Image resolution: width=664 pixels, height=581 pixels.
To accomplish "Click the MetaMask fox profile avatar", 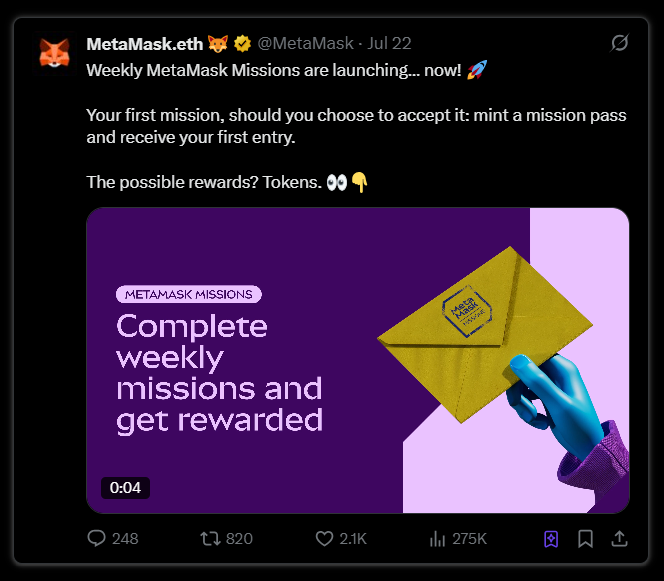I will (54, 53).
